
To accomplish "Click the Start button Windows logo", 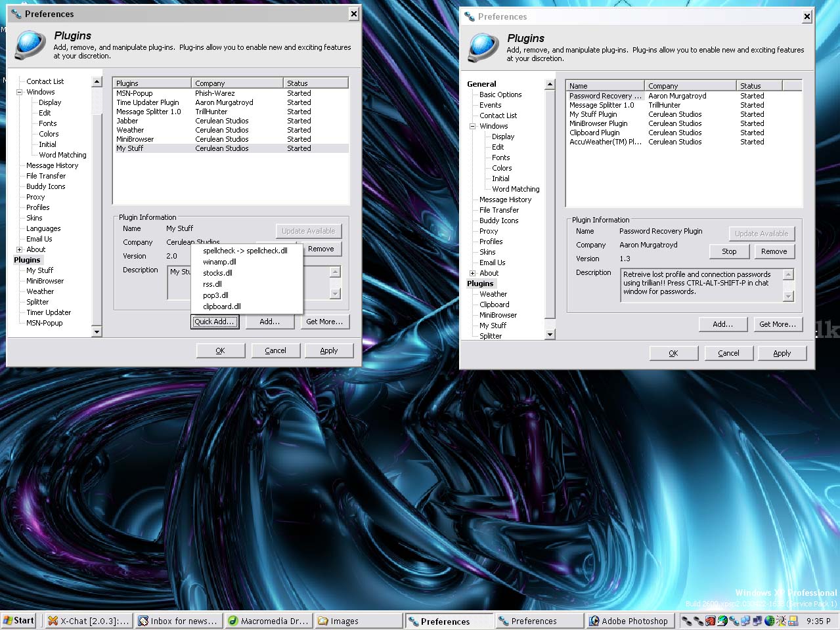I will (x=8, y=620).
